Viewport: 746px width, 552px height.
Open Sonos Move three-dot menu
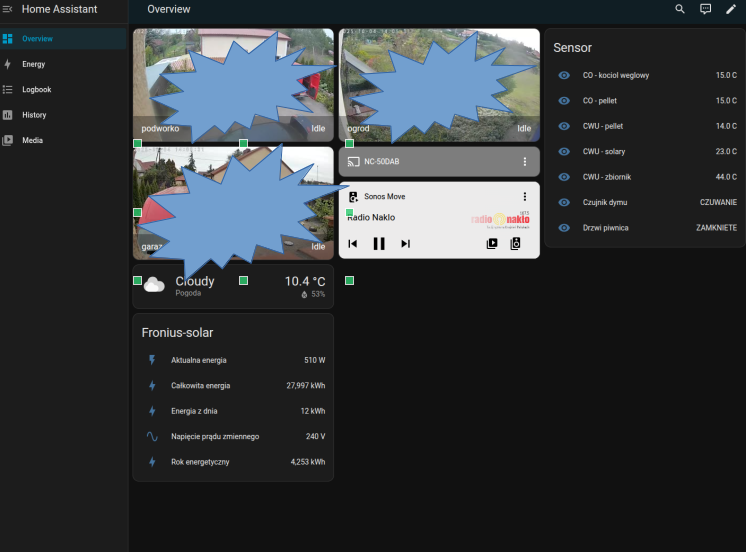pos(525,197)
